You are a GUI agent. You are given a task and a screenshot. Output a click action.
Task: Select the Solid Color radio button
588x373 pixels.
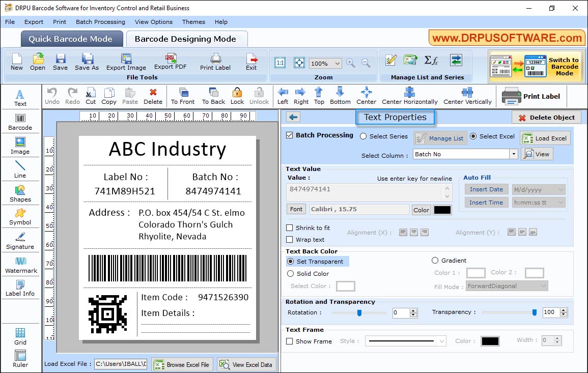290,273
